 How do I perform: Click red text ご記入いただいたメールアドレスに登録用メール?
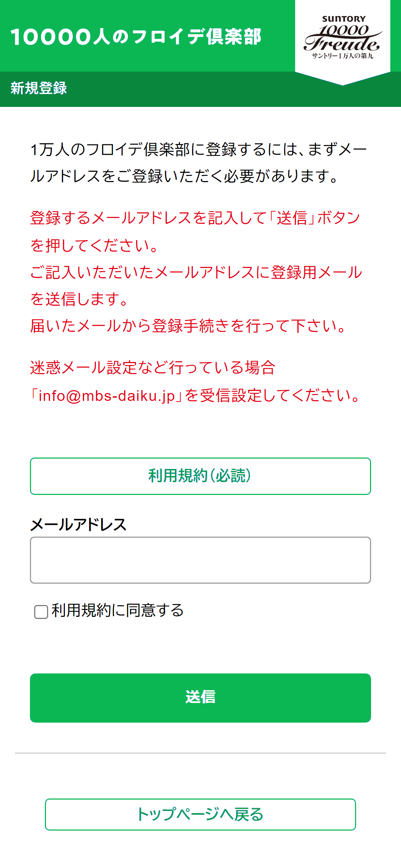click(196, 285)
